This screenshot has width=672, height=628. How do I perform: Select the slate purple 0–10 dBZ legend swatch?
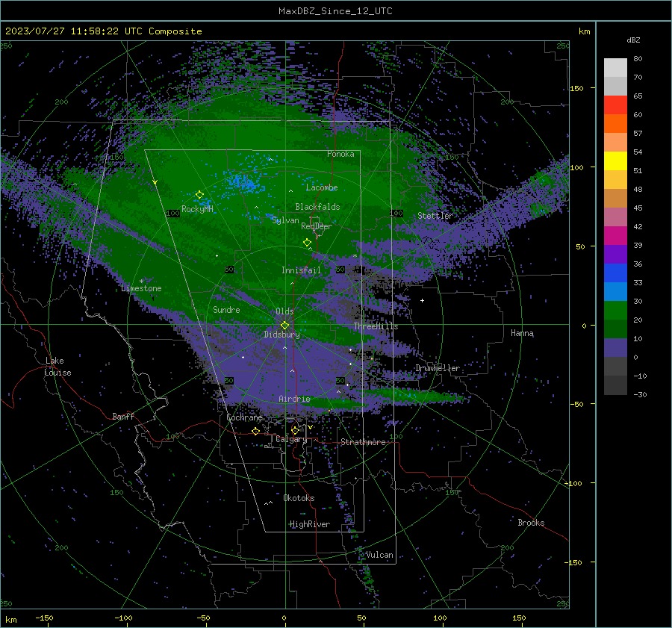tap(615, 348)
